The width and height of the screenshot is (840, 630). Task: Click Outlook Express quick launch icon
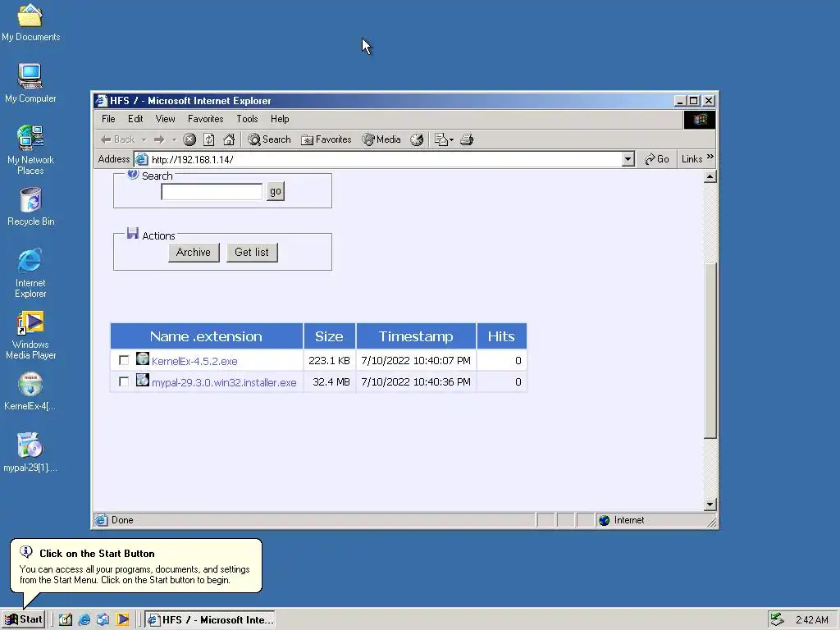(x=103, y=620)
